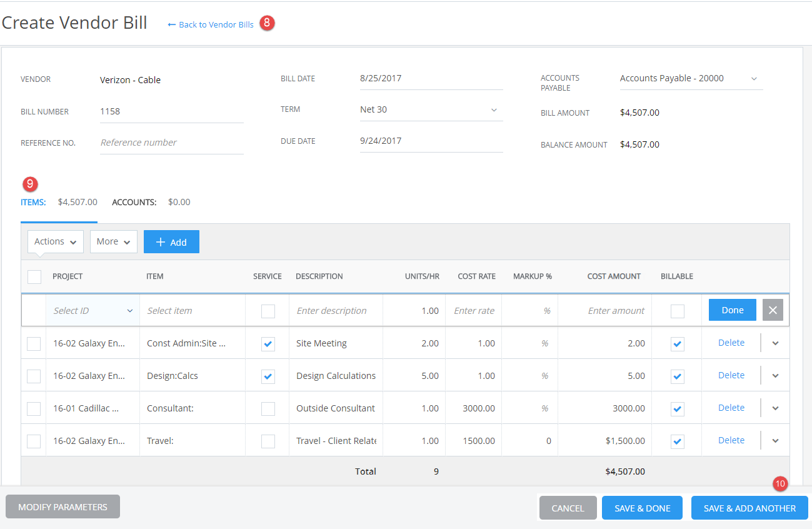Click new row Units/Hr field 1.00
Screen dimensions: 812x529
coord(414,311)
